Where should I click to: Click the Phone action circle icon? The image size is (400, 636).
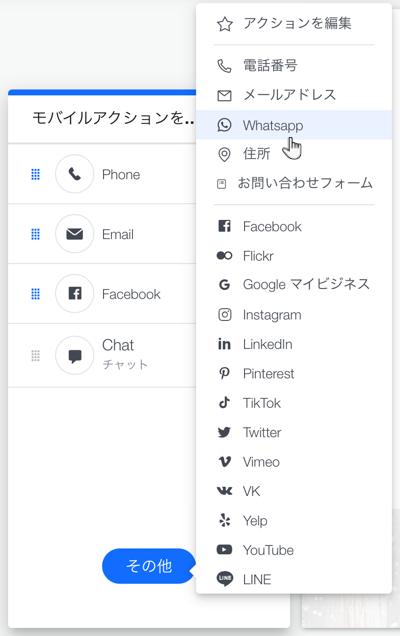[75, 174]
